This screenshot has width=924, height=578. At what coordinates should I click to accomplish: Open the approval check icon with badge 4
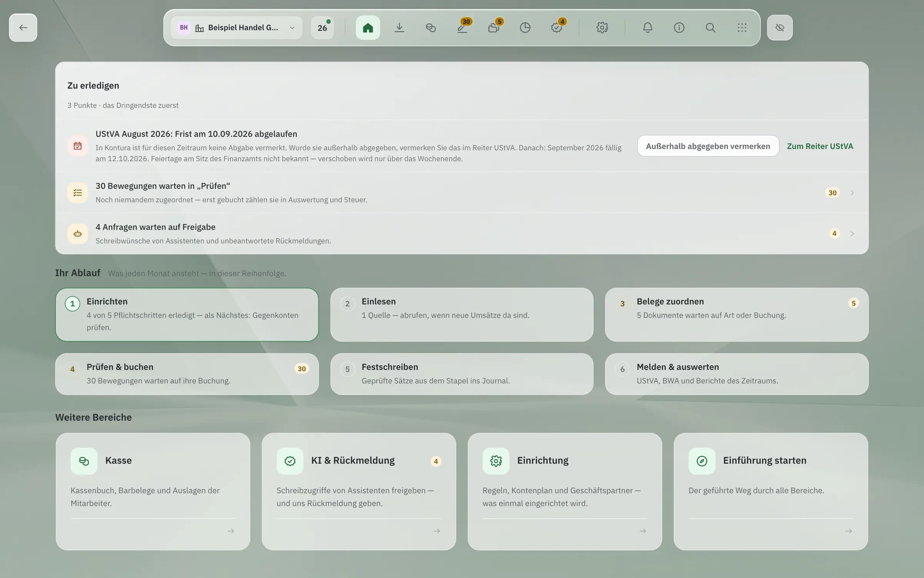coord(557,28)
